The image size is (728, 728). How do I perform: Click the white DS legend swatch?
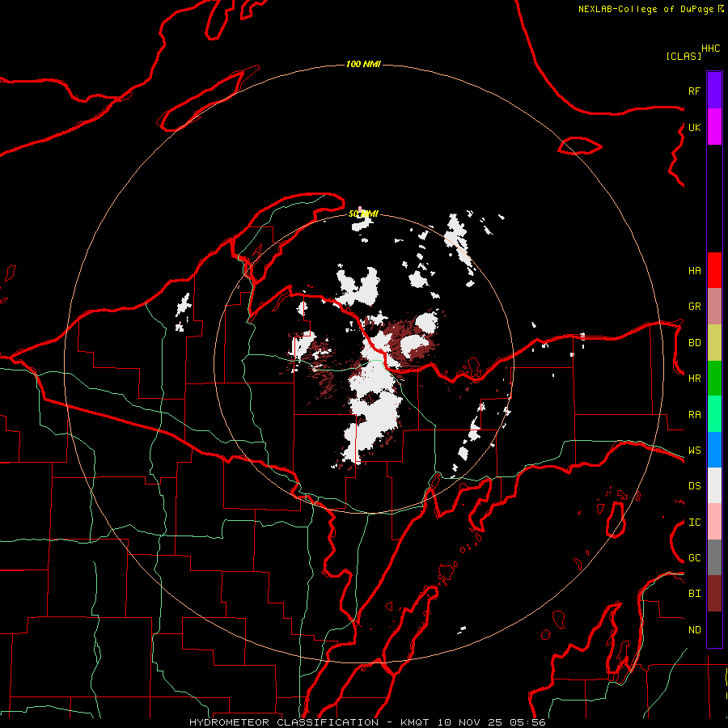714,485
